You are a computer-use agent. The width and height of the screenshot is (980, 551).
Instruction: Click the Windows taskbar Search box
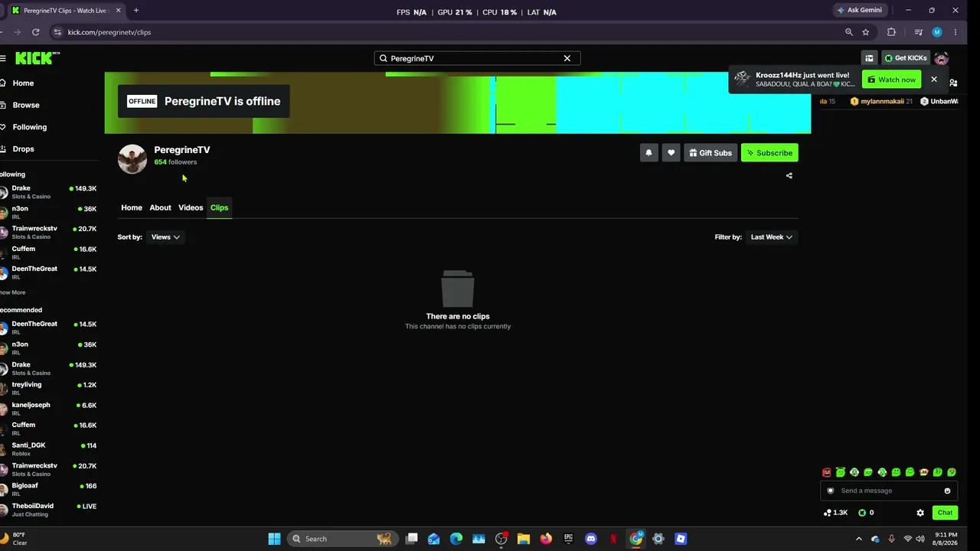(343, 539)
